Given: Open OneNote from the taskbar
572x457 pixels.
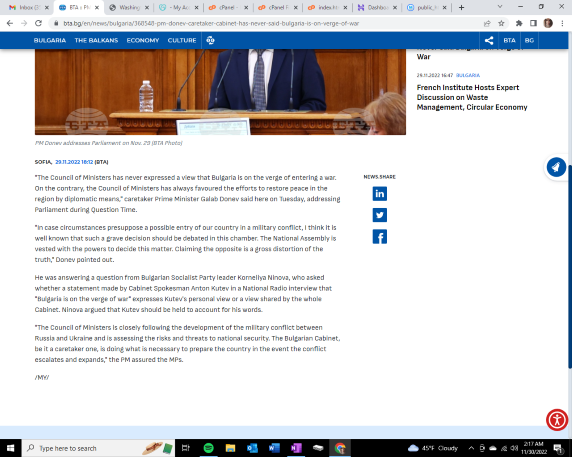Looking at the screenshot, I should point(296,448).
